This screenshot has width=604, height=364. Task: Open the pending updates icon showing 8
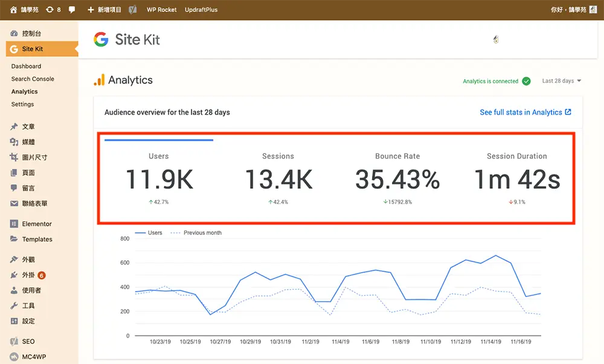53,10
